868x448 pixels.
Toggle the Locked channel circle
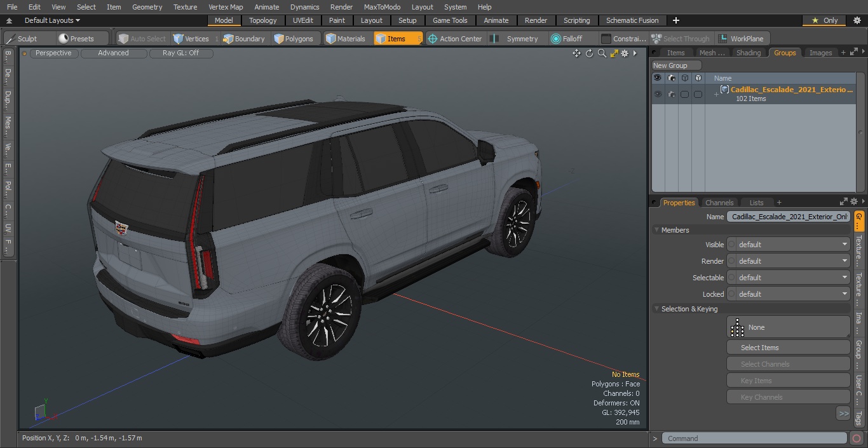(731, 294)
